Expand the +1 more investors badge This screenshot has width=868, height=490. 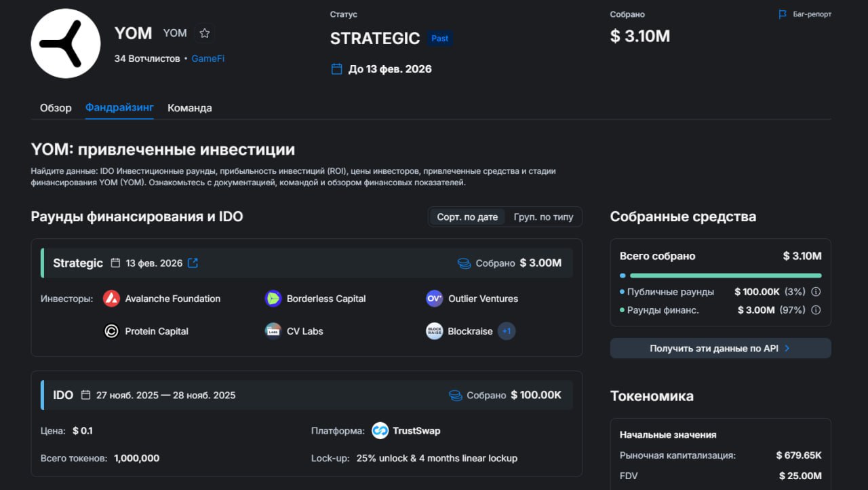(x=507, y=331)
